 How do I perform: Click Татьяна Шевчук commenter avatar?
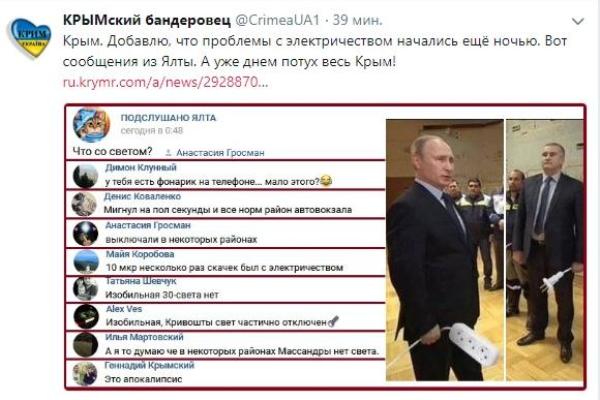tap(86, 288)
